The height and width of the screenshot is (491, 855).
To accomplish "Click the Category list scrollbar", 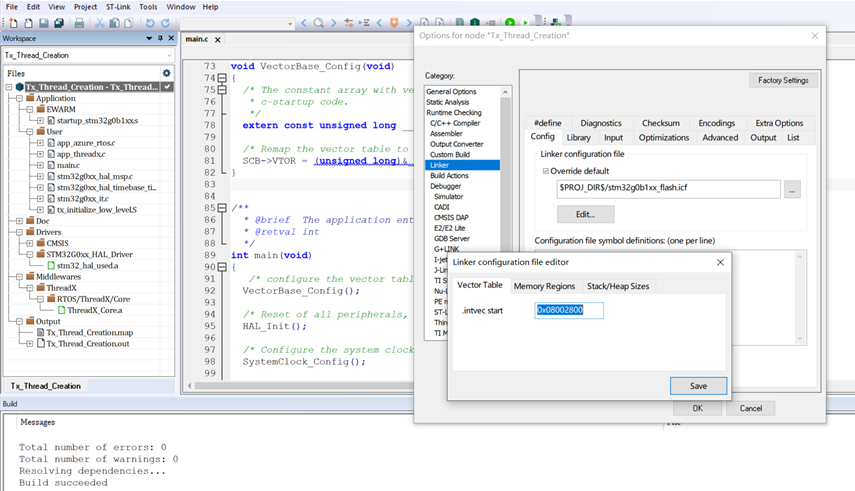I will 505,175.
